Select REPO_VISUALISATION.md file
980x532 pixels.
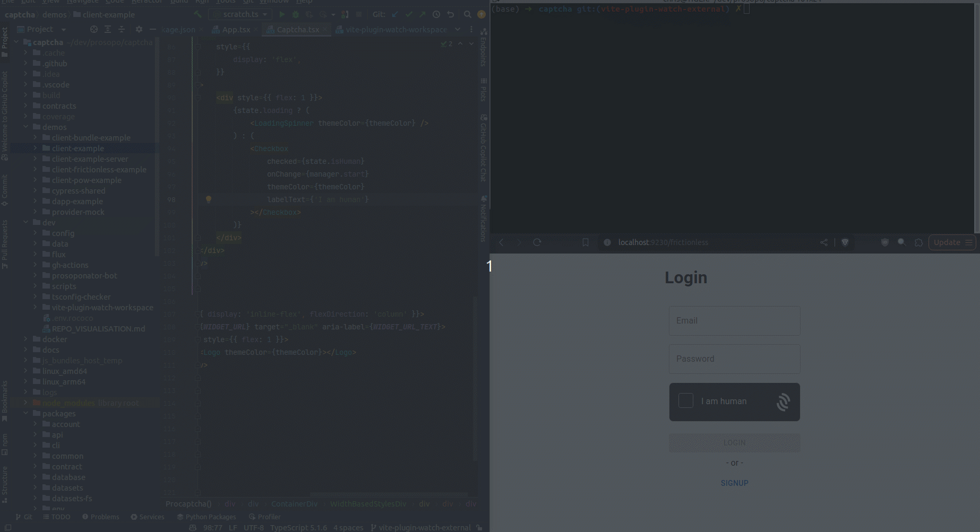tap(98, 328)
